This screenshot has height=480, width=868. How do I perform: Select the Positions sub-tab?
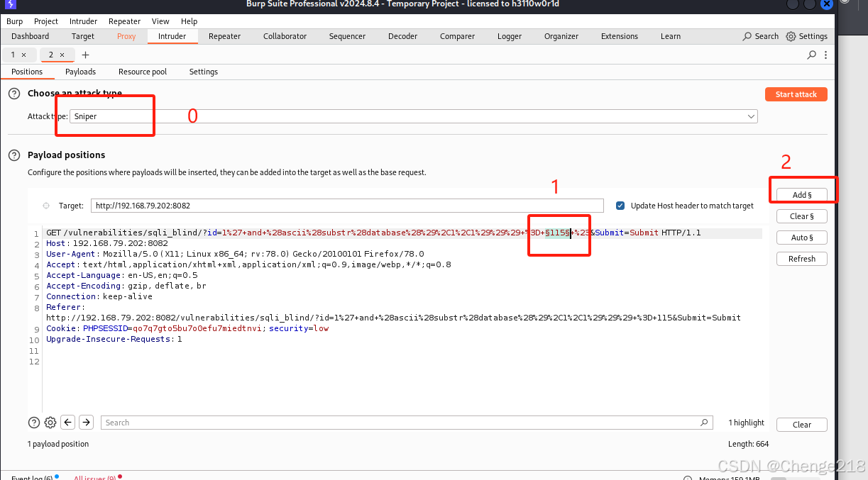(27, 72)
